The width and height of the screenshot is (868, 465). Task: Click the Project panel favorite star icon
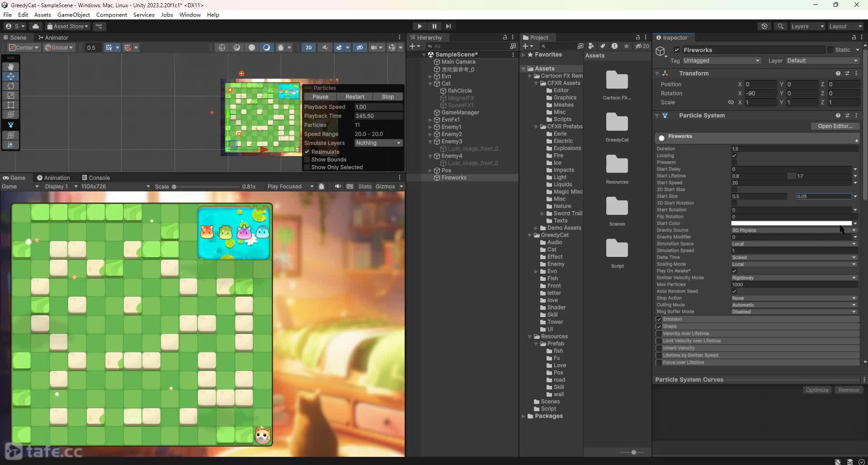pos(626,46)
